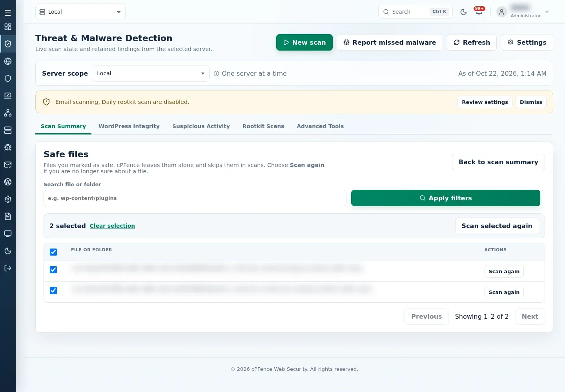565x392 pixels.
Task: Open the monitor display sidebar icon
Action: (x=8, y=234)
